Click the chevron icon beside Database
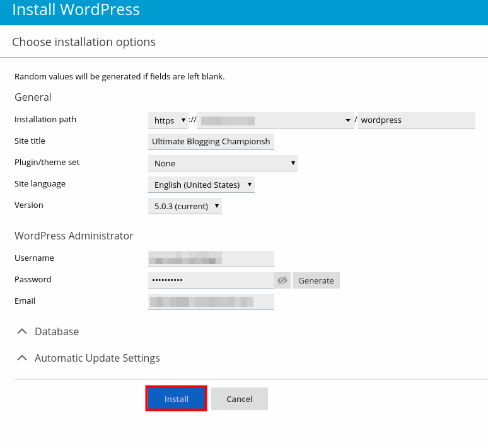This screenshot has width=488, height=448. pyautogui.click(x=22, y=331)
